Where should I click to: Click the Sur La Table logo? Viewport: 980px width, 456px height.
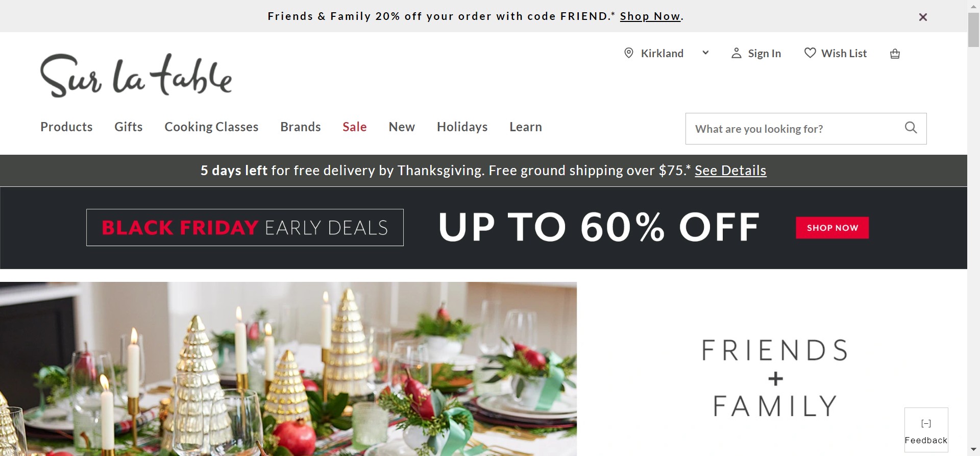[x=136, y=76]
